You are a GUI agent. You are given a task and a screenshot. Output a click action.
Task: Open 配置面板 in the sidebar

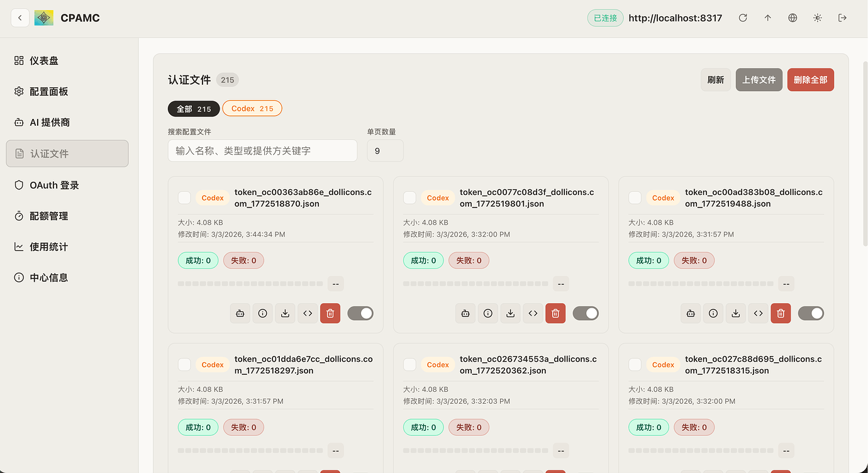(x=67, y=91)
